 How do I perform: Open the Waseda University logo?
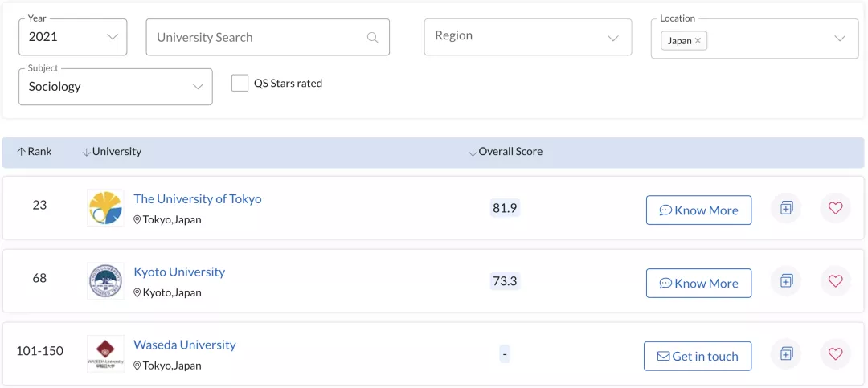pyautogui.click(x=106, y=353)
